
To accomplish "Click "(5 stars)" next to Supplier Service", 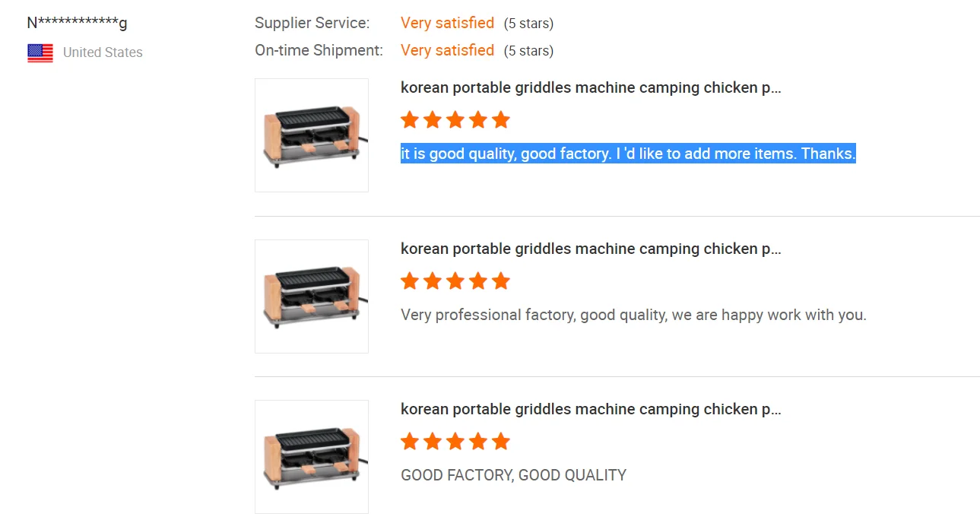I will (x=528, y=24).
